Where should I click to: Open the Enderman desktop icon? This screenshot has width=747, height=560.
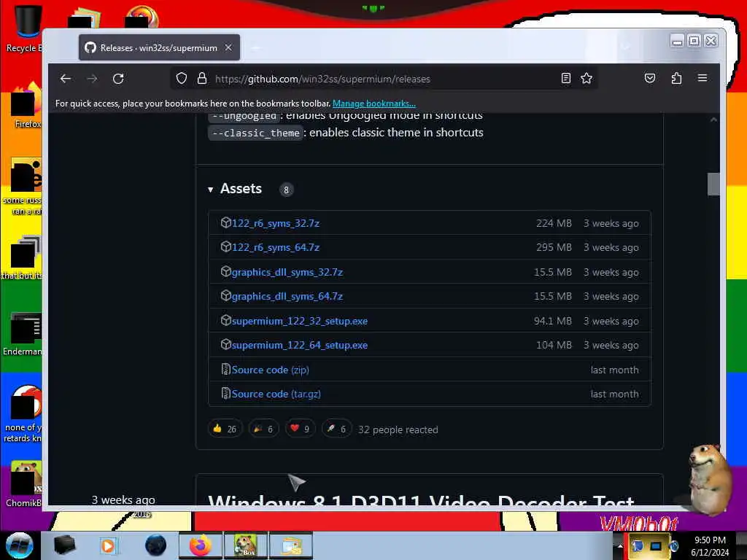(x=24, y=333)
